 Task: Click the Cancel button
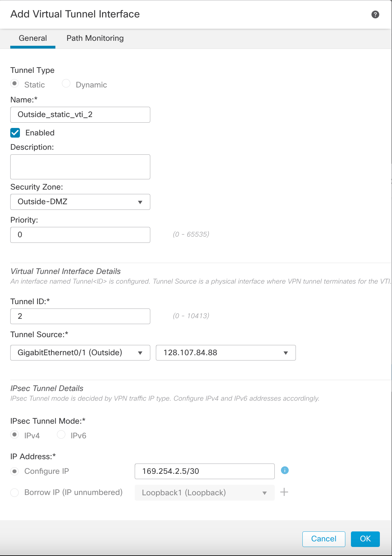(324, 539)
